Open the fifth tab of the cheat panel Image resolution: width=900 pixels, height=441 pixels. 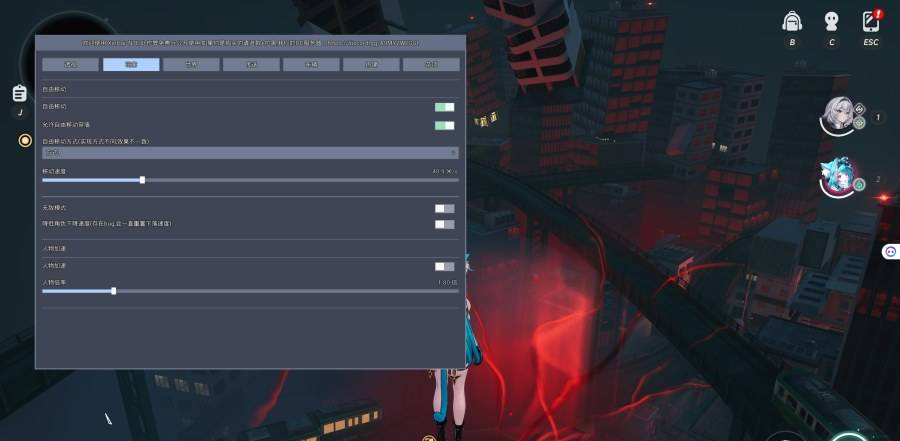[311, 64]
